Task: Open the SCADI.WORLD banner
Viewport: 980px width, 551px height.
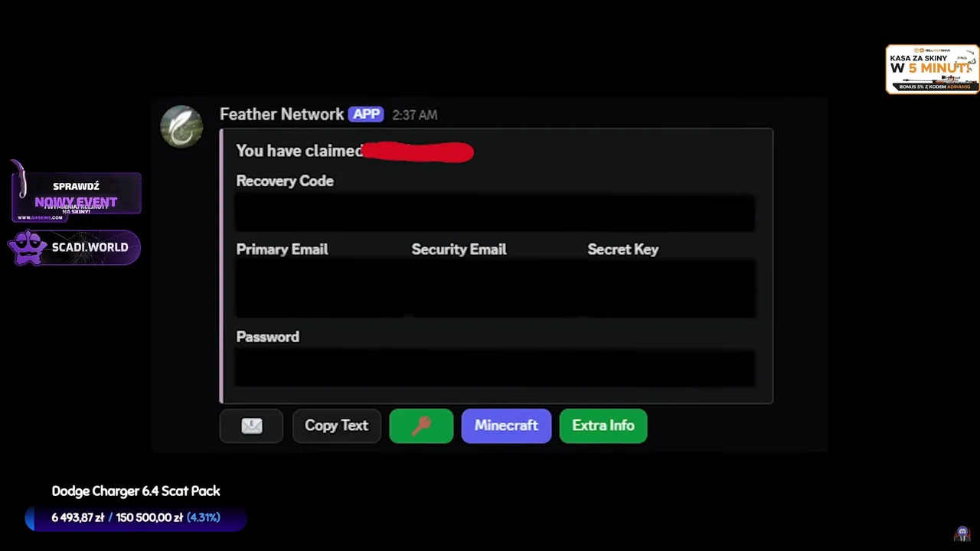Action: point(75,248)
